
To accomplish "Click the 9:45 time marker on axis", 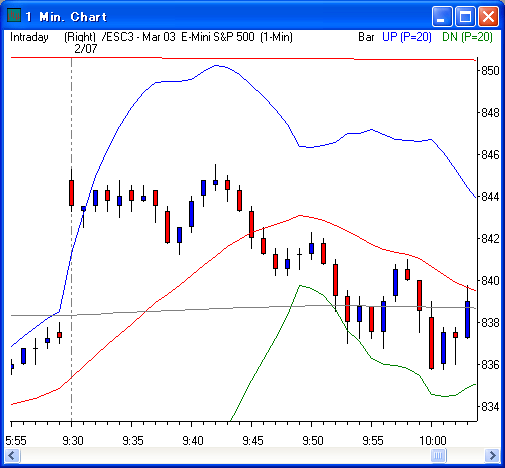I will pyautogui.click(x=252, y=441).
